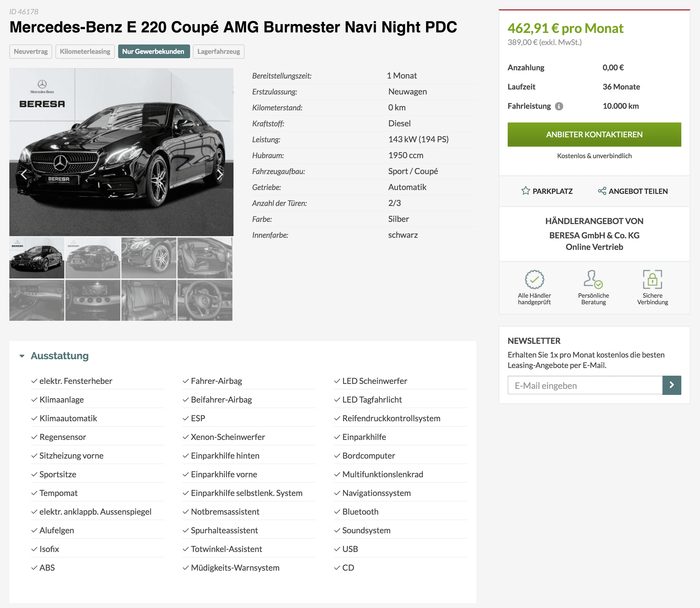The height and width of the screenshot is (608, 700).
Task: Click Anbieter kontaktieren button
Action: point(594,135)
